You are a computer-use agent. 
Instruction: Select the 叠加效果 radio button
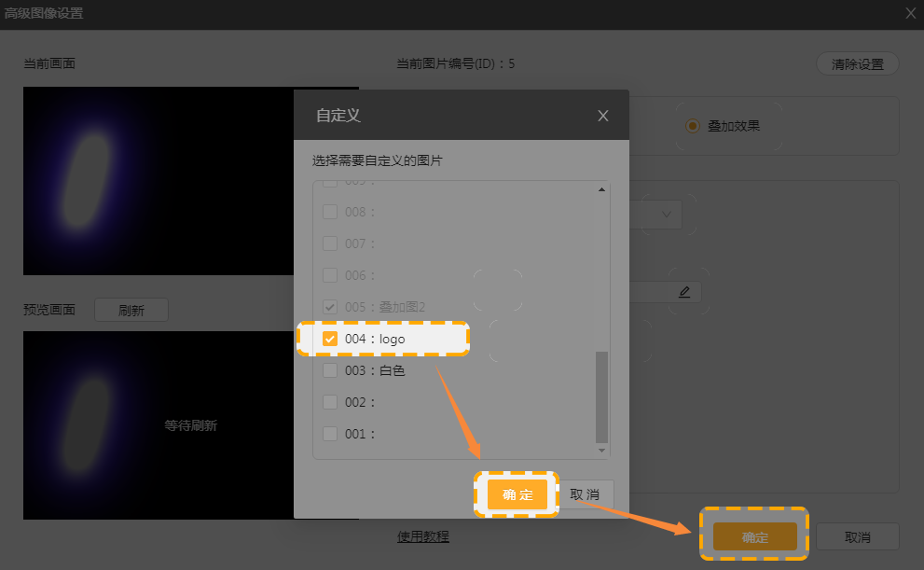pos(692,125)
